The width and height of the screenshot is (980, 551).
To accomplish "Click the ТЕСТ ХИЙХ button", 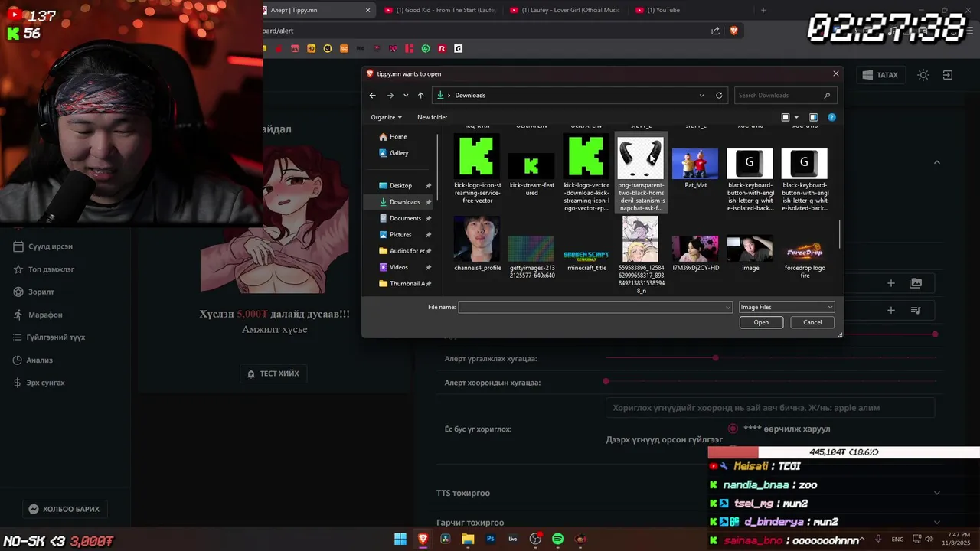I will point(273,373).
